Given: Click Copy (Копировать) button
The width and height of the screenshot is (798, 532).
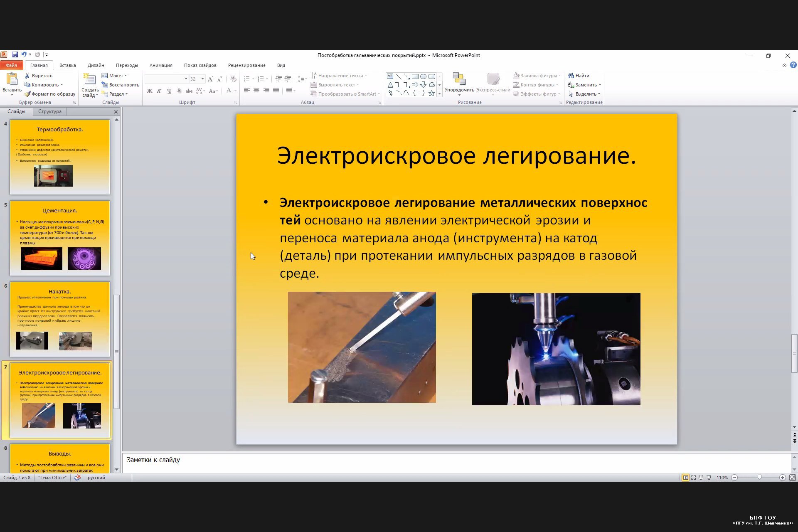Looking at the screenshot, I should click(44, 85).
